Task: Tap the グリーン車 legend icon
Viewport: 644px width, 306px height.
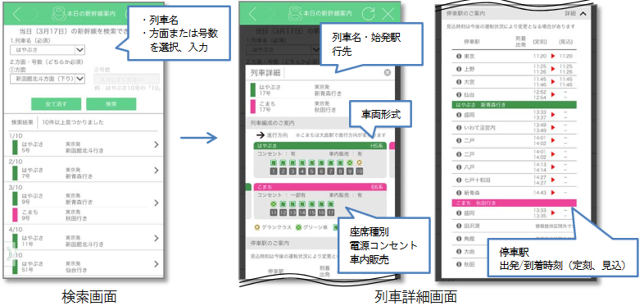Action: (299, 226)
